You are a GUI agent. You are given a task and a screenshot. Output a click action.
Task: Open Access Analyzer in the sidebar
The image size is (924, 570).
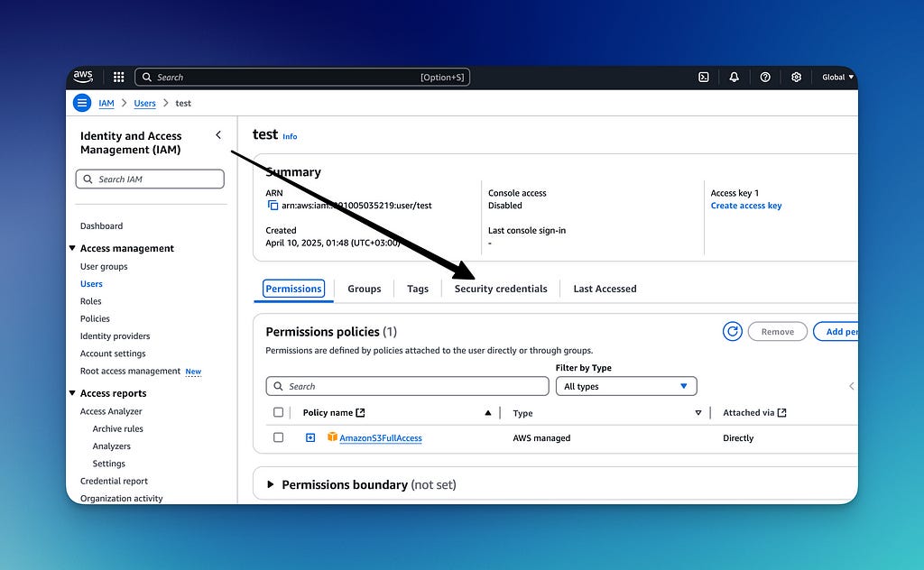click(x=111, y=411)
